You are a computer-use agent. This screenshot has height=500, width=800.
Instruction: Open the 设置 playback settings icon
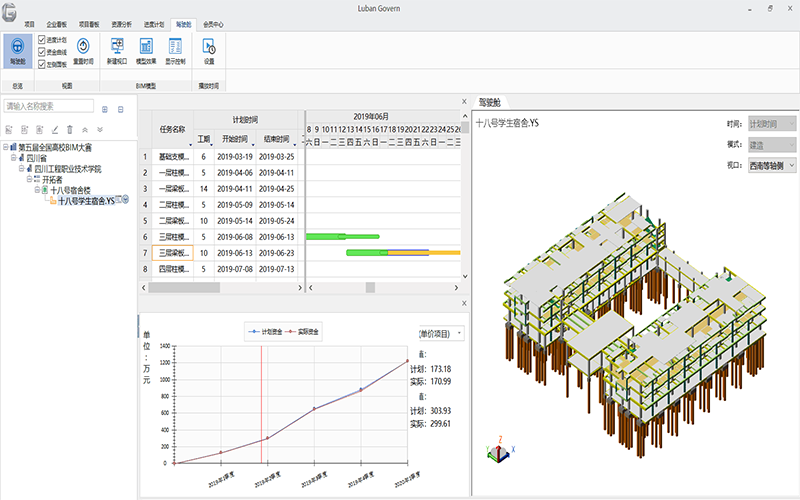pos(209,46)
